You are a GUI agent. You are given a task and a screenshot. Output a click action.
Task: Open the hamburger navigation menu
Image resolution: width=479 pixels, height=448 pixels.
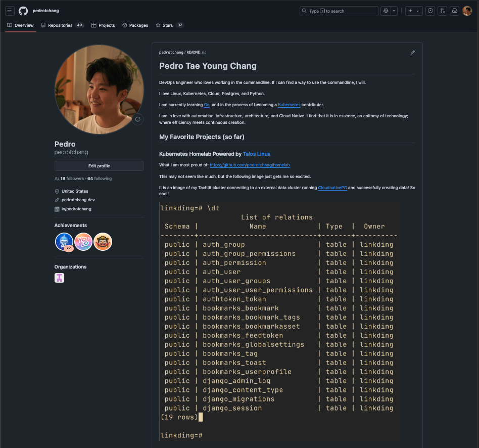[10, 11]
